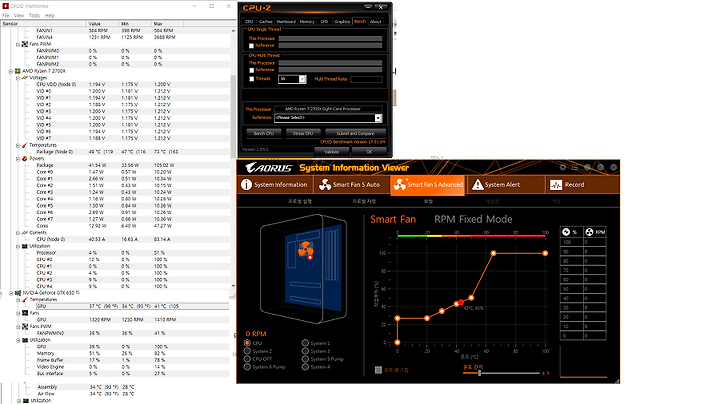Click the HWMonitor app icon in title bar
720x404 pixels.
pyautogui.click(x=6, y=6)
